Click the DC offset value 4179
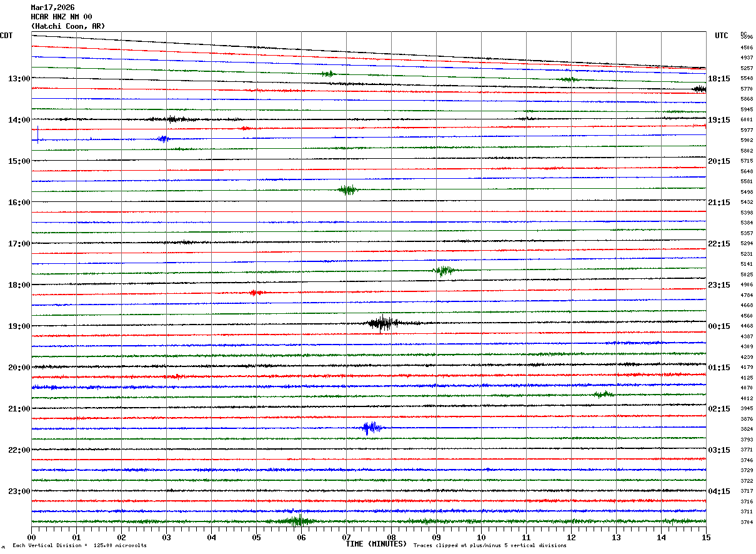This screenshot has height=554, width=756. click(747, 367)
